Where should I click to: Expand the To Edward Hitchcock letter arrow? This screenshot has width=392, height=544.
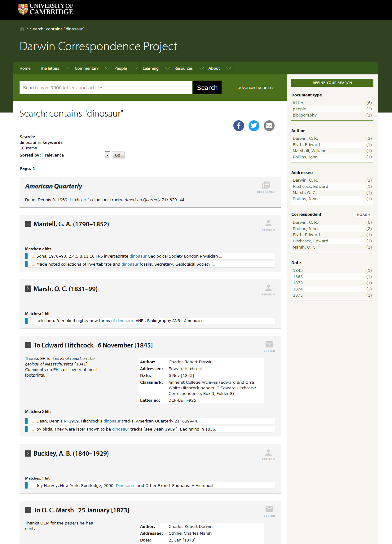[x=28, y=345]
